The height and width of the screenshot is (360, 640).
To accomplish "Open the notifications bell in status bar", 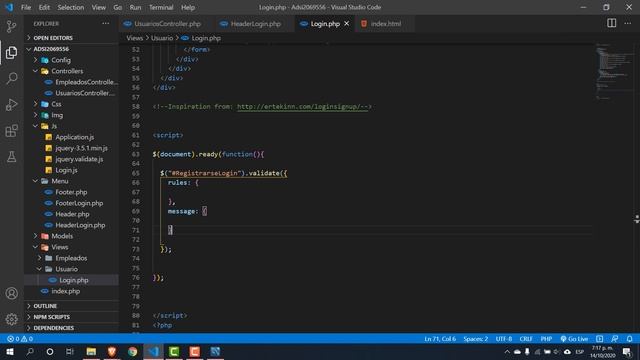I will 629,339.
